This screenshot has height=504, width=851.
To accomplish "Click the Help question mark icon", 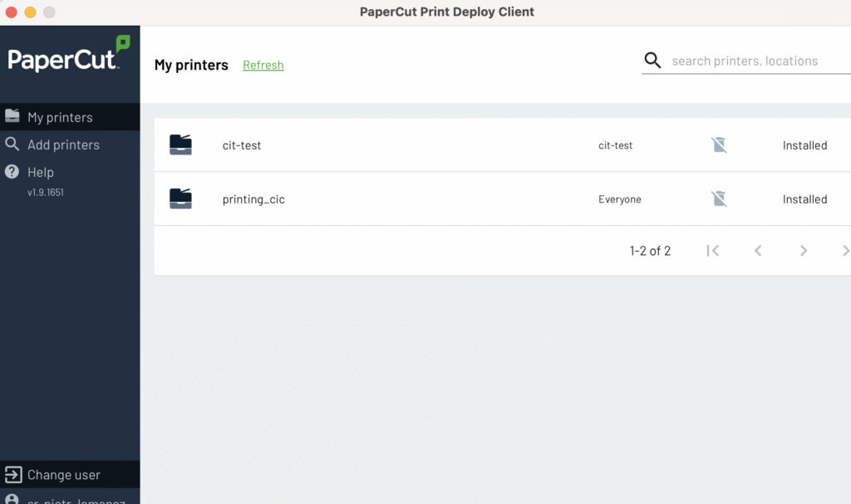I will [12, 172].
